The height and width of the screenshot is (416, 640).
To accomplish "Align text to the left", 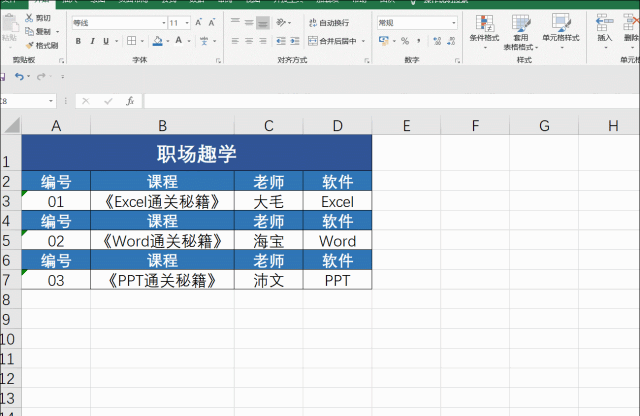I will [235, 41].
